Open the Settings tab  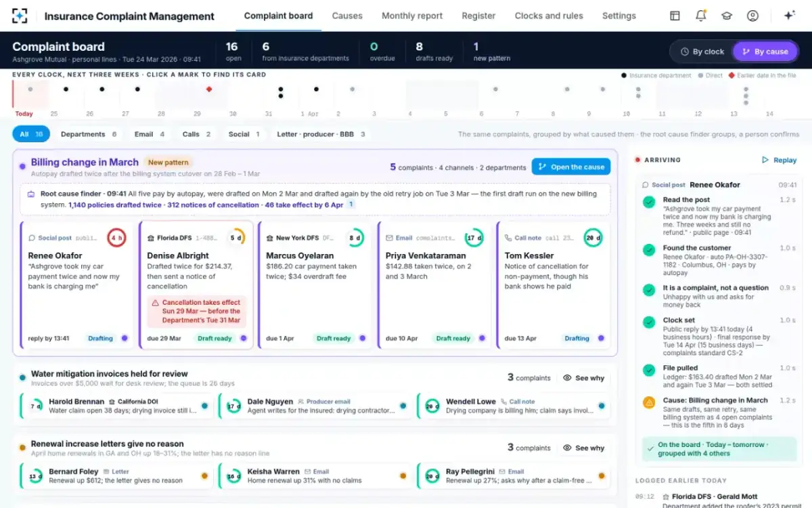point(619,16)
